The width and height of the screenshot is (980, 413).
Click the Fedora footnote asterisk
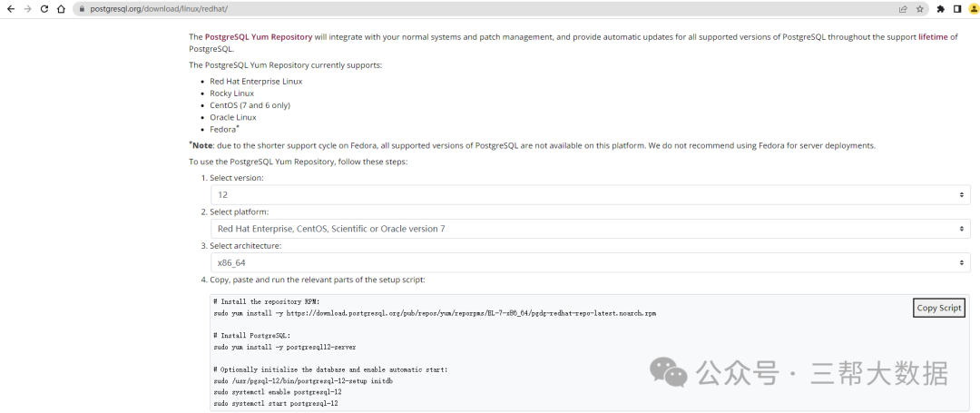pos(238,127)
